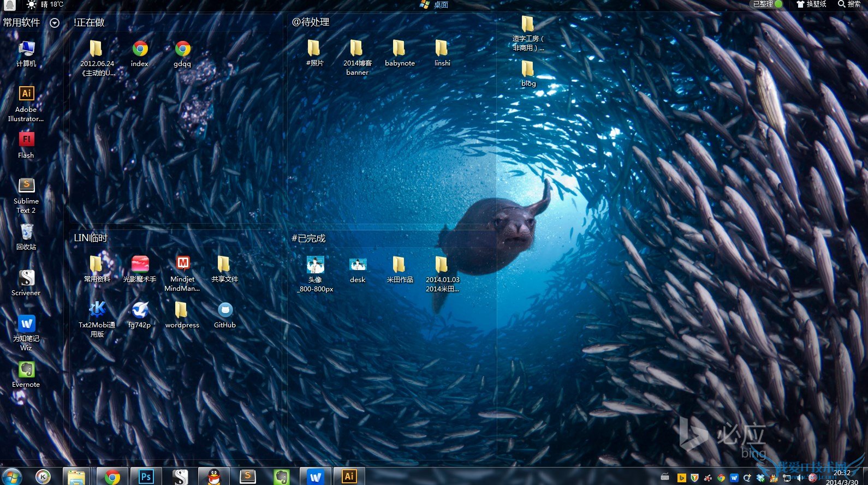Click the volume speaker tray icon
This screenshot has width=868, height=485.
tap(800, 478)
